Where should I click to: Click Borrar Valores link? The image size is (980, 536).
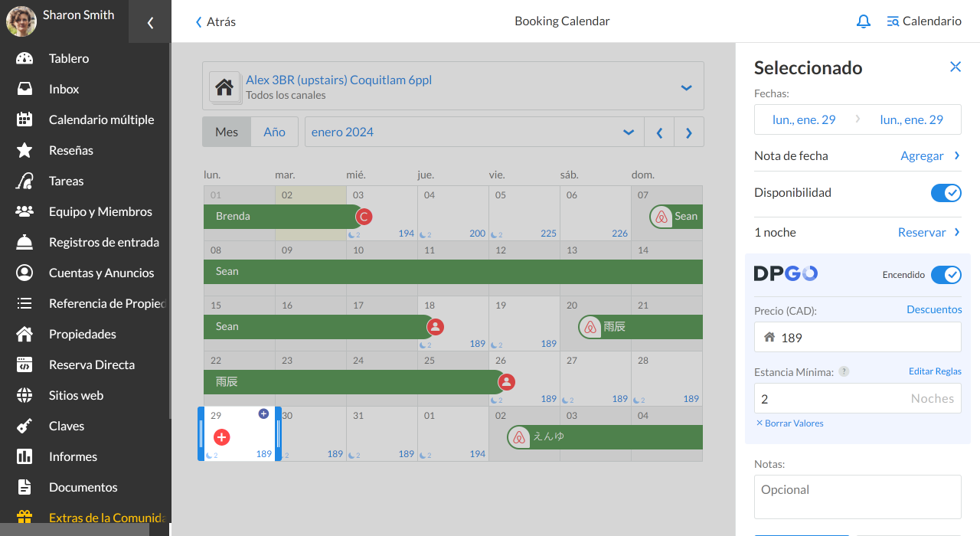coord(789,423)
